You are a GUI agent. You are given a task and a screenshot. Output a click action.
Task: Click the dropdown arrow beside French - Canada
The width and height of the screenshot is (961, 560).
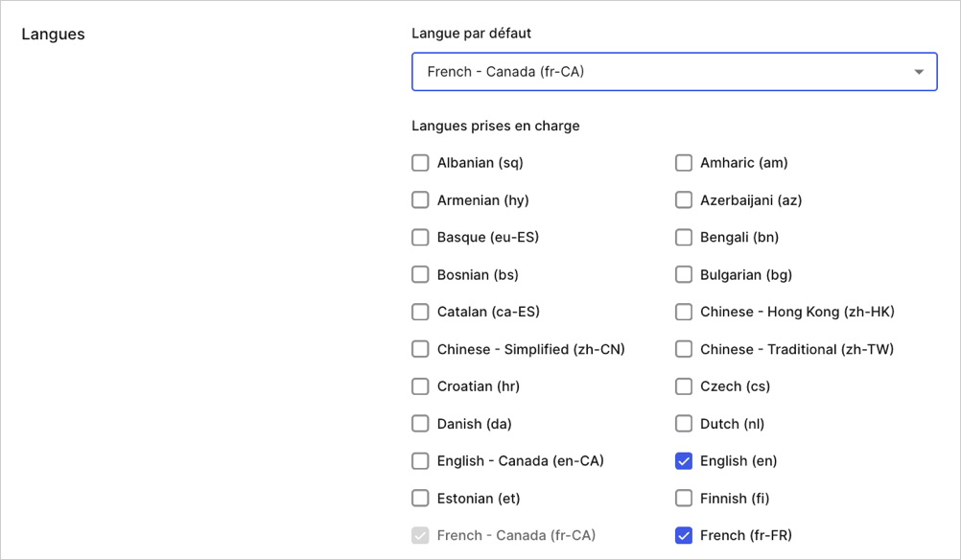click(x=919, y=72)
